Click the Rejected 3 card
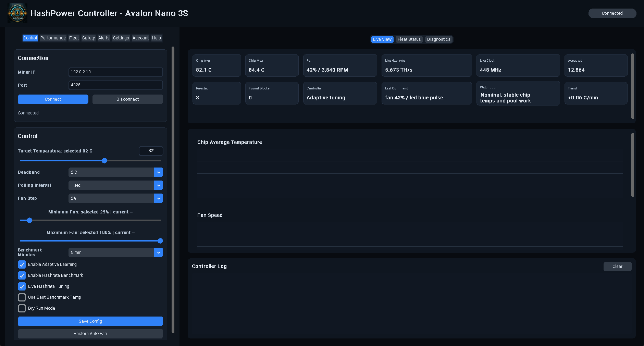The width and height of the screenshot is (644, 346). click(x=217, y=93)
